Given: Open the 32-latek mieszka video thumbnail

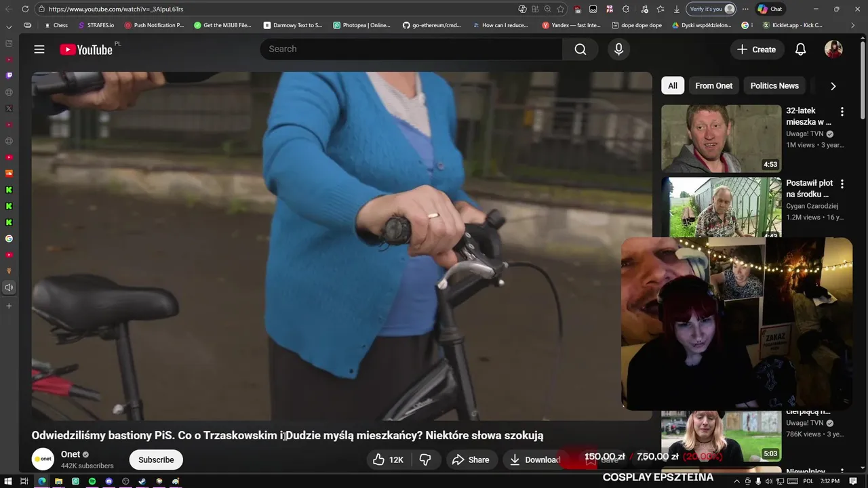Looking at the screenshot, I should click(x=721, y=138).
